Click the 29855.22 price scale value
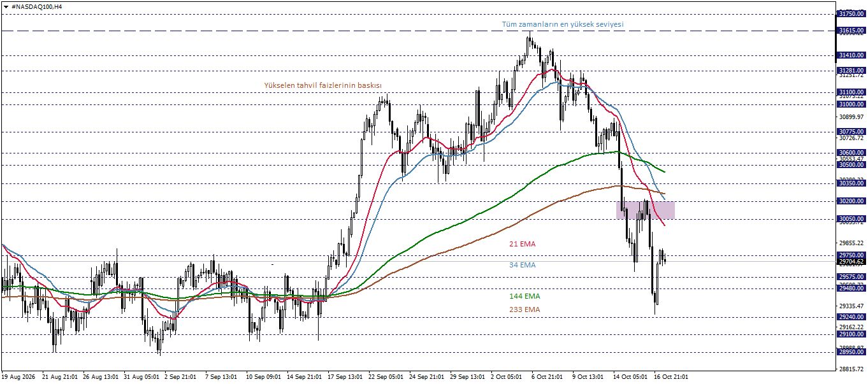The image size is (868, 384). 851,243
